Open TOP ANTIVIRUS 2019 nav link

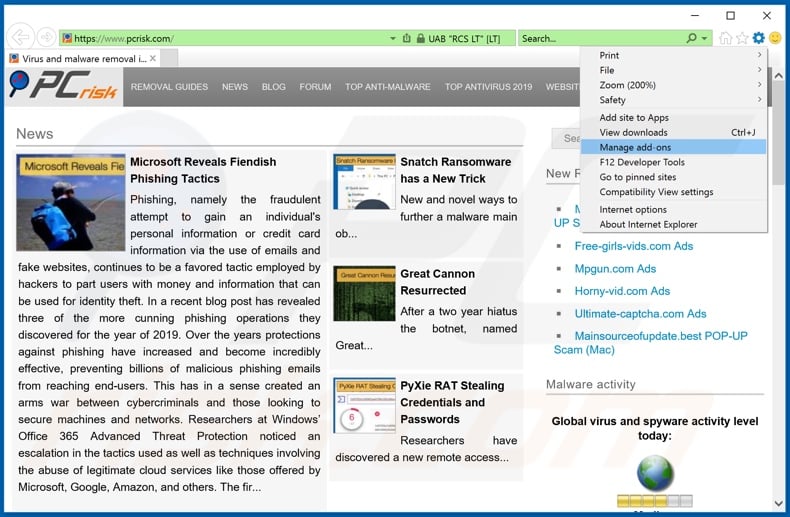(488, 87)
